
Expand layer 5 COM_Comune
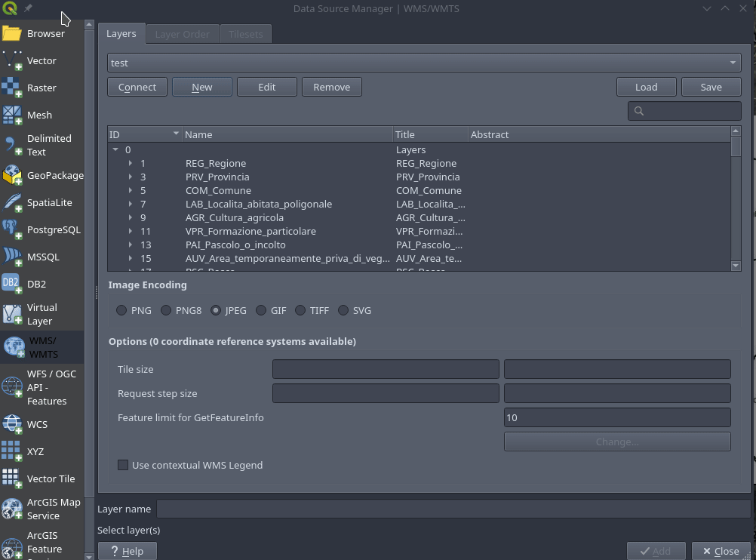click(131, 190)
